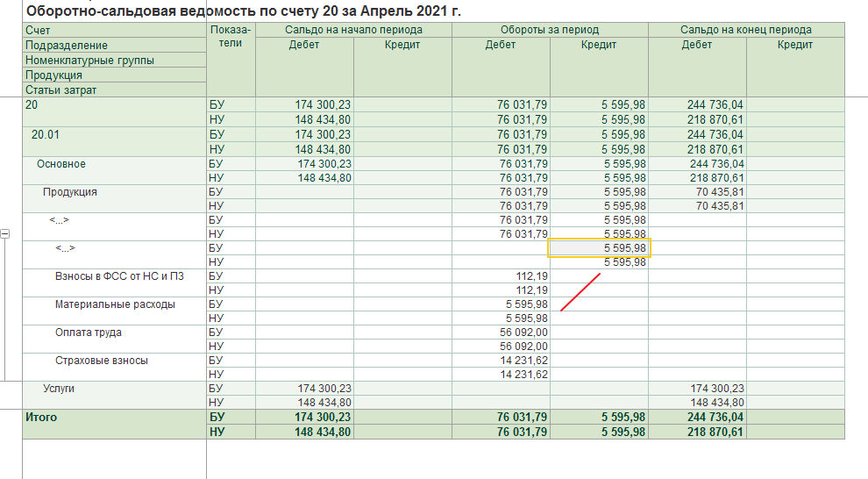Viewport: 868px width, 479px height.
Task: Click the Сальдо на начало периода header
Action: [353, 30]
